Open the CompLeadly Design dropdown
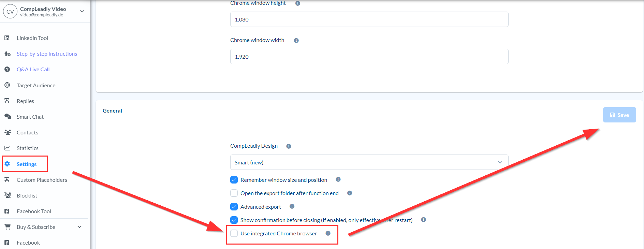Screen dimensions: 644x249 click(369, 162)
